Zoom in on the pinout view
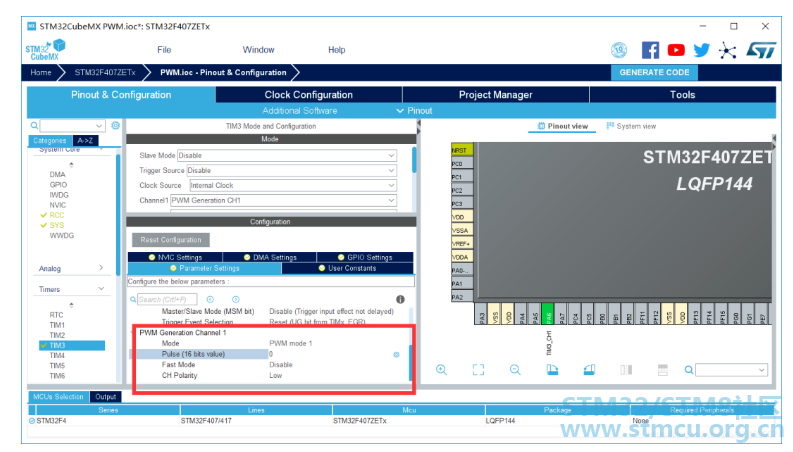The width and height of the screenshot is (793, 452). click(441, 370)
